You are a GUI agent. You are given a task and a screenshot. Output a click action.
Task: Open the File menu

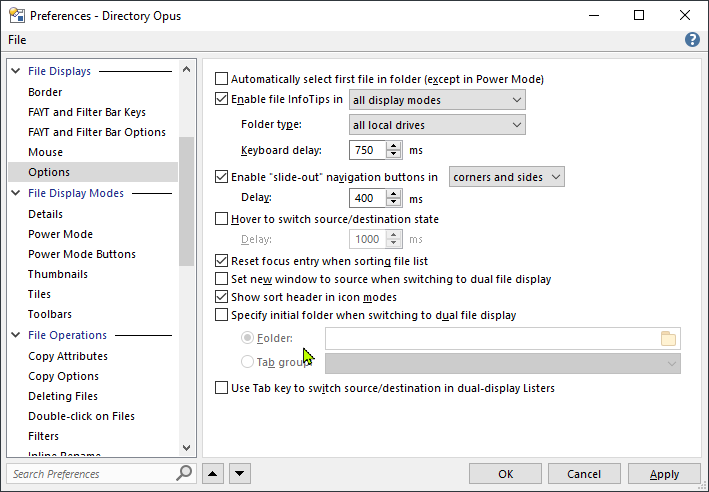[x=17, y=40]
